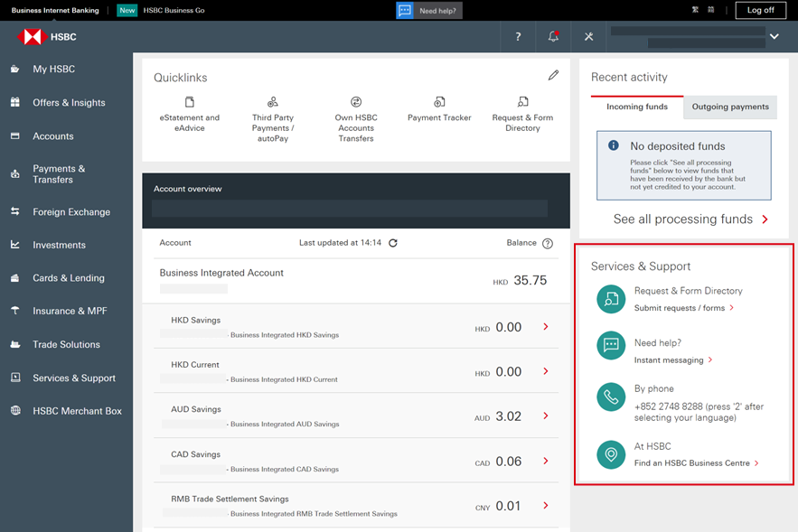Open Investments in the sidebar menu

tap(59, 245)
